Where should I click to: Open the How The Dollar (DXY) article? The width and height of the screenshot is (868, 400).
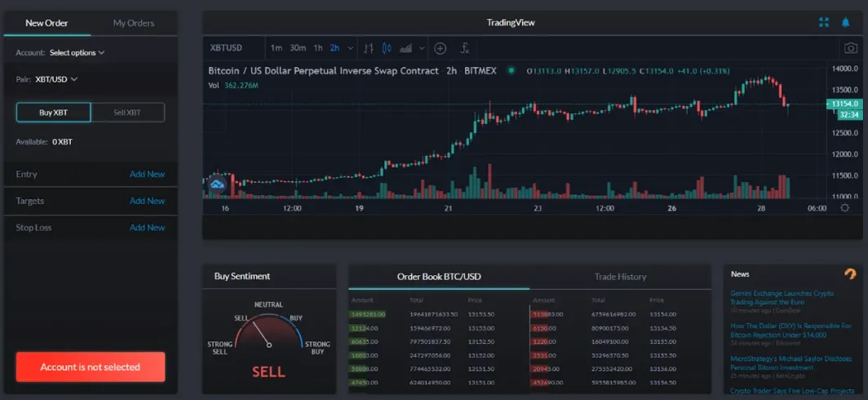(790, 330)
